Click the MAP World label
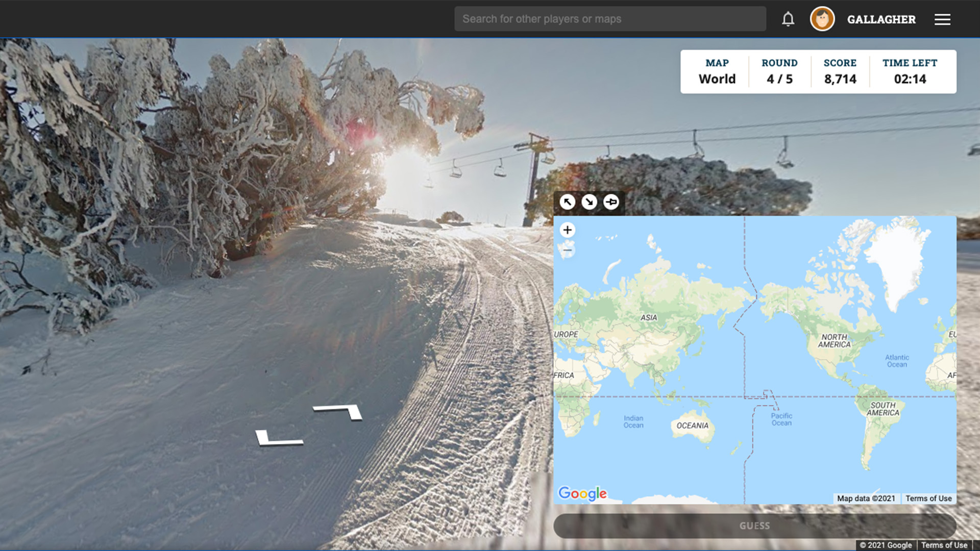 [717, 70]
